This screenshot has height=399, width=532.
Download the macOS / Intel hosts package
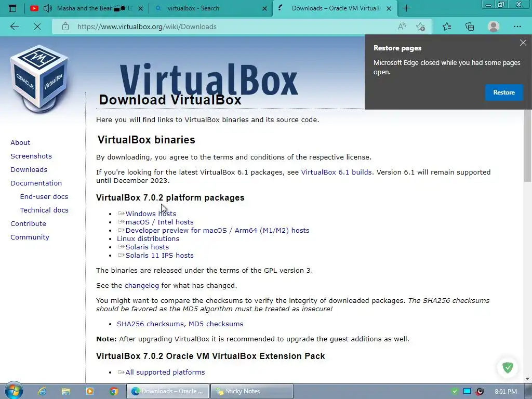(159, 222)
